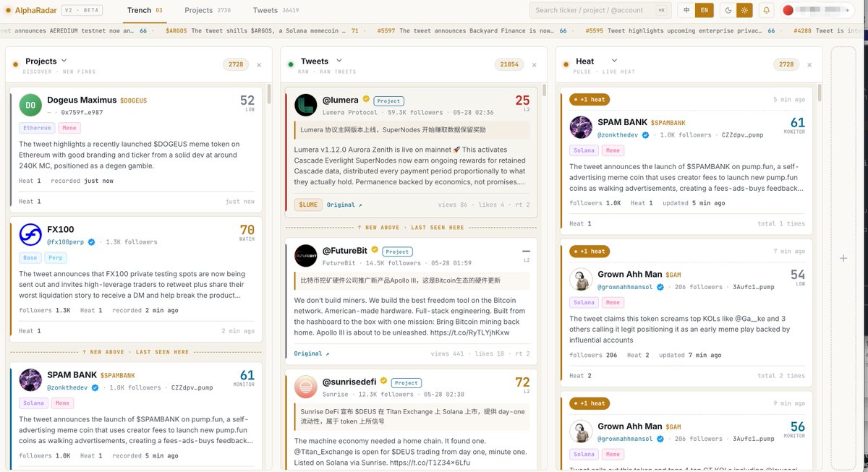Viewport: 868px width, 472px height.
Task: Click the @lumera score 25
Action: 522,103
